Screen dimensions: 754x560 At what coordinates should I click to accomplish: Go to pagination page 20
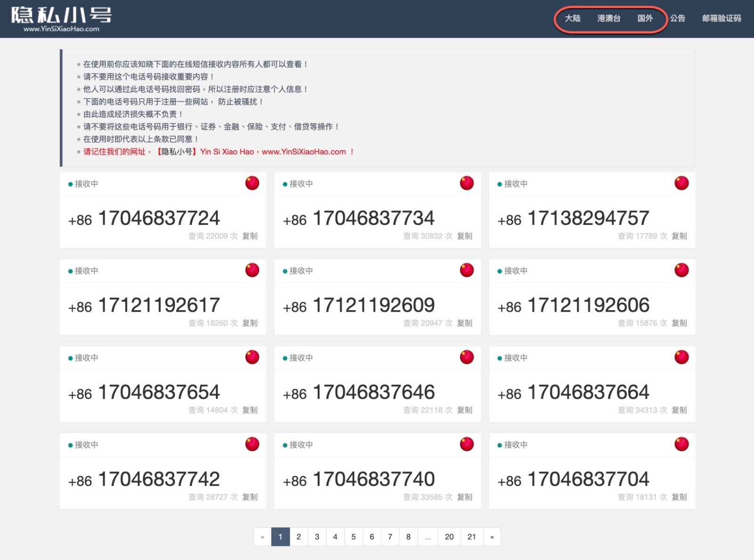(x=450, y=537)
